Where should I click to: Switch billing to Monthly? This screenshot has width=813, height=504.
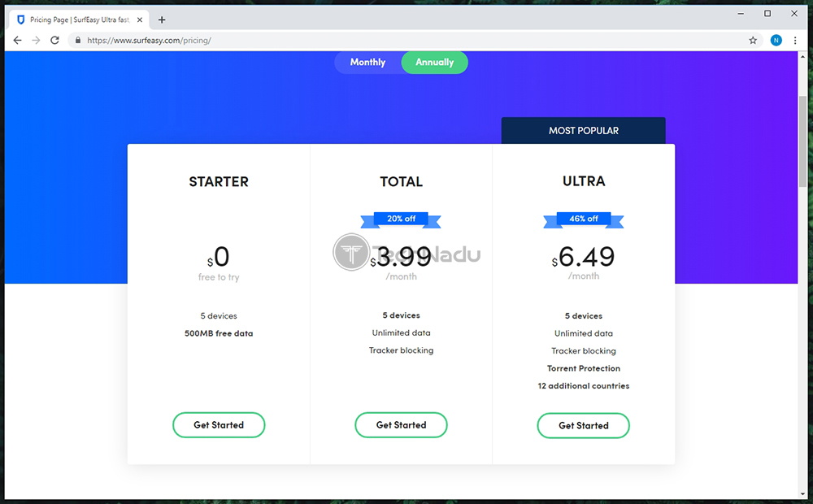point(367,63)
